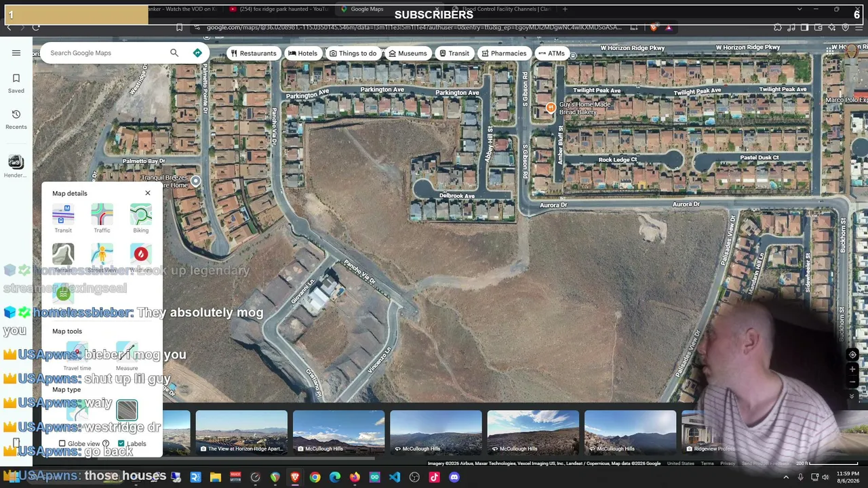
Task: Open Firefox from the taskbar
Action: [x=355, y=477]
